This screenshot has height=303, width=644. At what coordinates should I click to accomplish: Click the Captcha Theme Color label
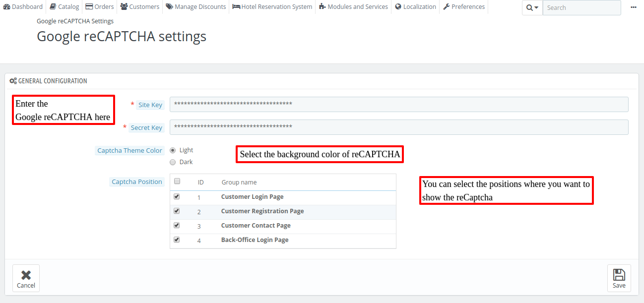(129, 150)
